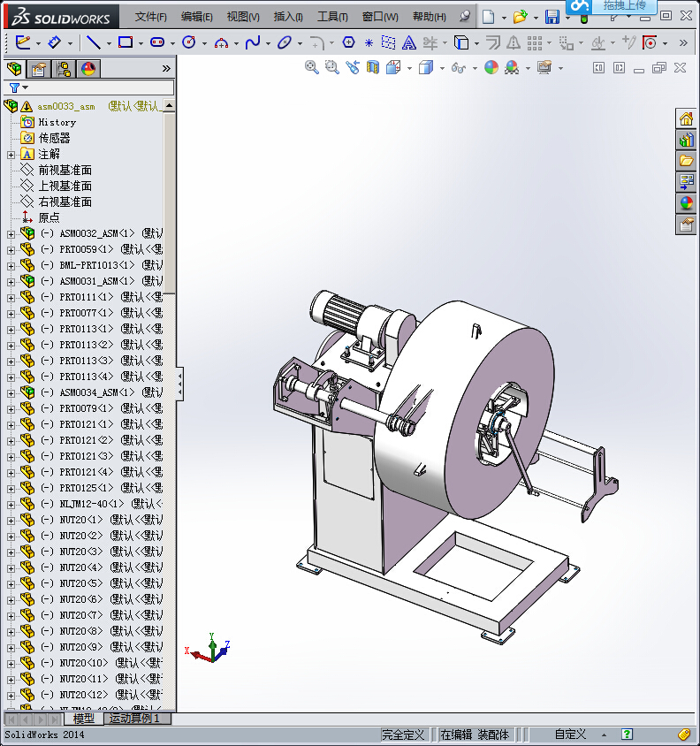Expand the ASM0034_ASM<1> component
Image resolution: width=700 pixels, height=746 pixels.
11,393
